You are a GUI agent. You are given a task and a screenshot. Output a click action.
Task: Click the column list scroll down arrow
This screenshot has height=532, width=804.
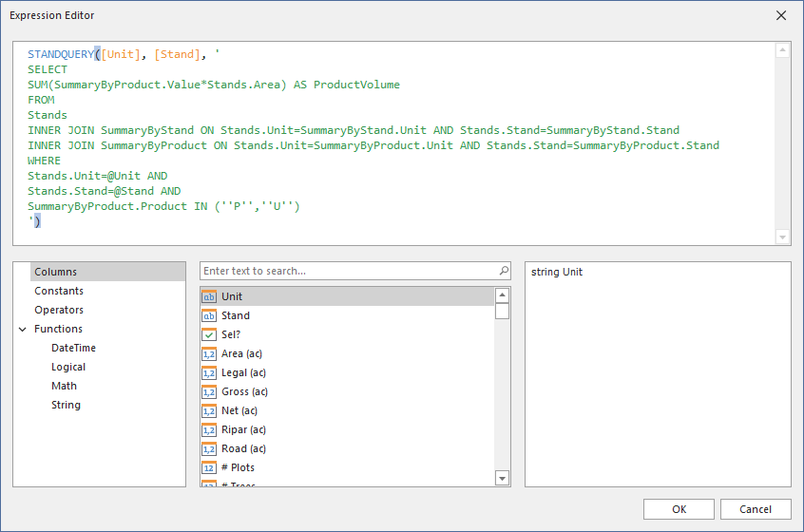[502, 478]
